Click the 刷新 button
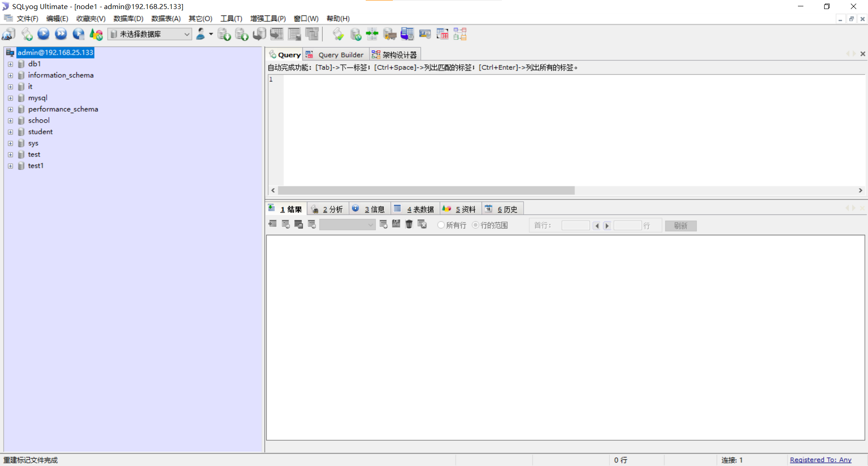Viewport: 868px width, 466px height. click(x=681, y=225)
